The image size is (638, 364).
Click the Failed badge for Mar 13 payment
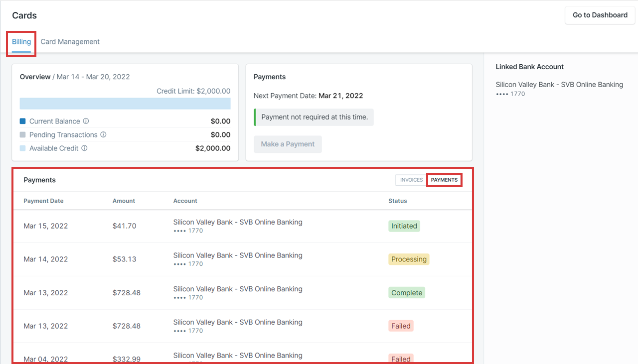pos(401,326)
